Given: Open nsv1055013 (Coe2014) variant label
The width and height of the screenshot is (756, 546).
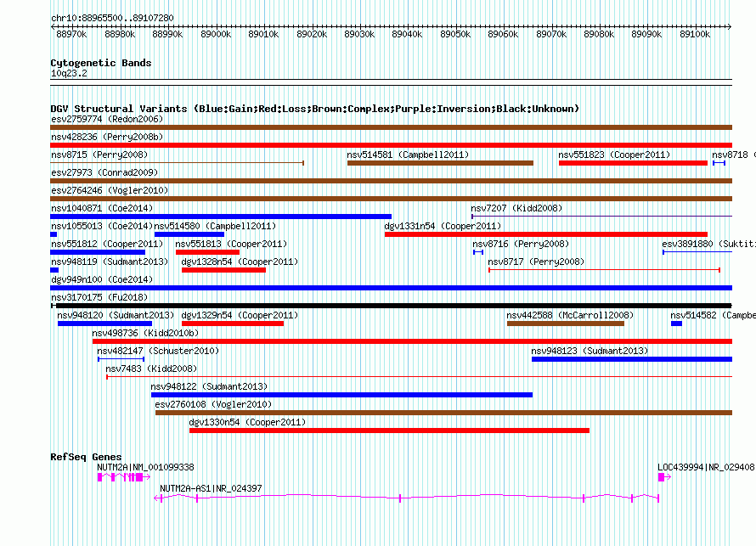Looking at the screenshot, I should [x=102, y=226].
